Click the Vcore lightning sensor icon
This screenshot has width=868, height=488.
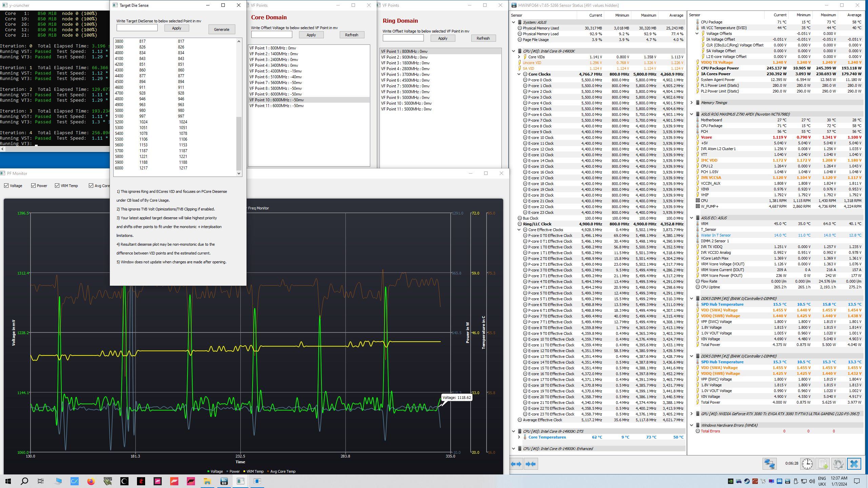(697, 137)
